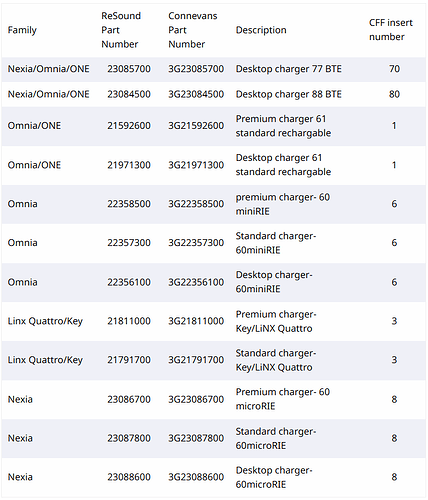Select ReSound part 21811000
This screenshot has height=500, width=428.
[129, 321]
